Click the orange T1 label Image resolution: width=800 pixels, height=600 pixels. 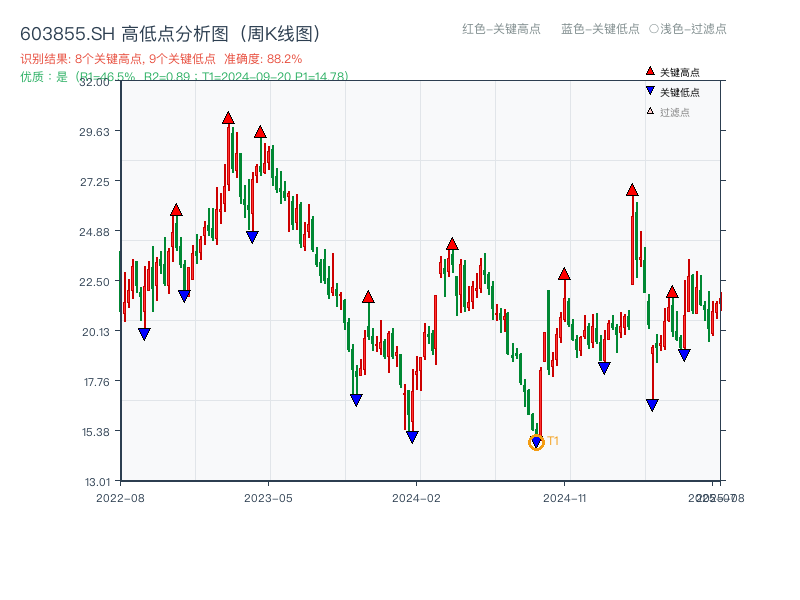point(553,441)
